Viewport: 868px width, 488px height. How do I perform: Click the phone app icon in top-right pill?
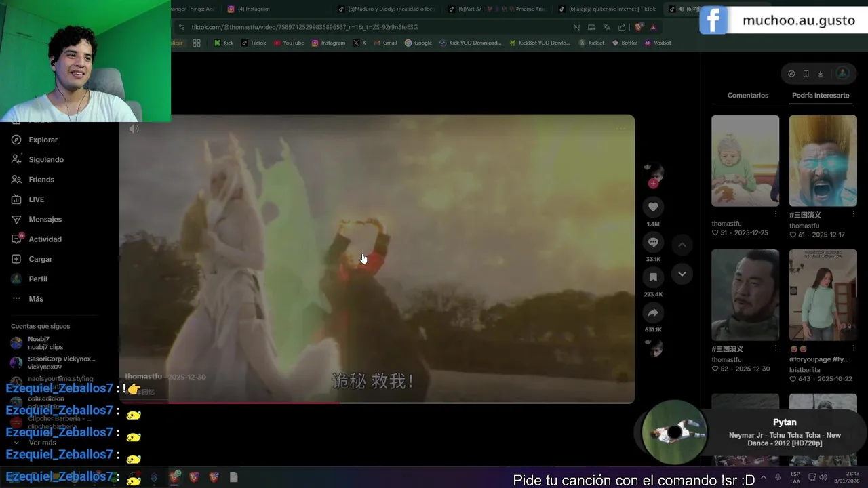[806, 73]
